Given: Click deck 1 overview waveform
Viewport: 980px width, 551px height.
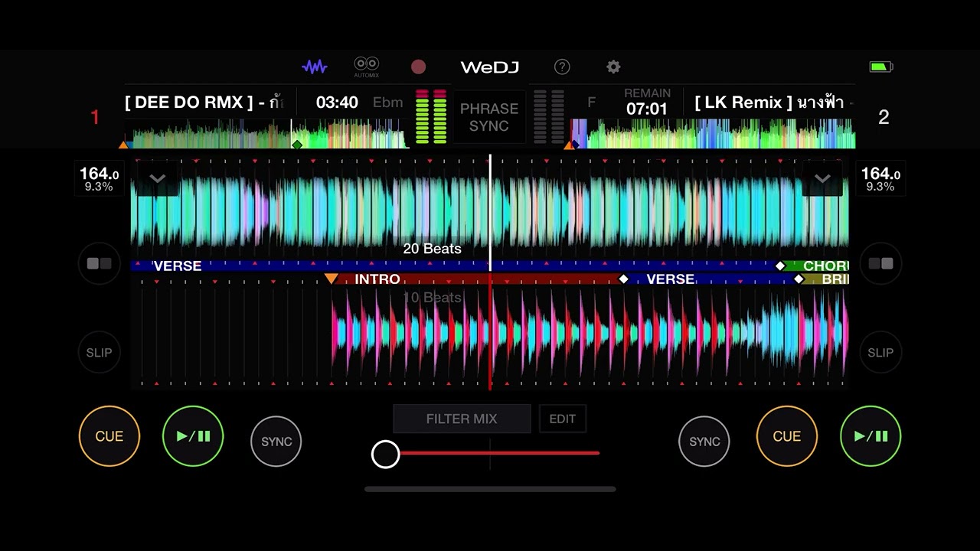Looking at the screenshot, I should click(x=266, y=134).
